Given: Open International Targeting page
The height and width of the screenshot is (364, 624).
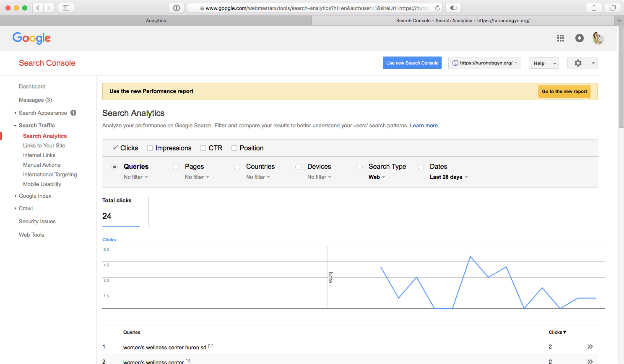Looking at the screenshot, I should coord(50,175).
